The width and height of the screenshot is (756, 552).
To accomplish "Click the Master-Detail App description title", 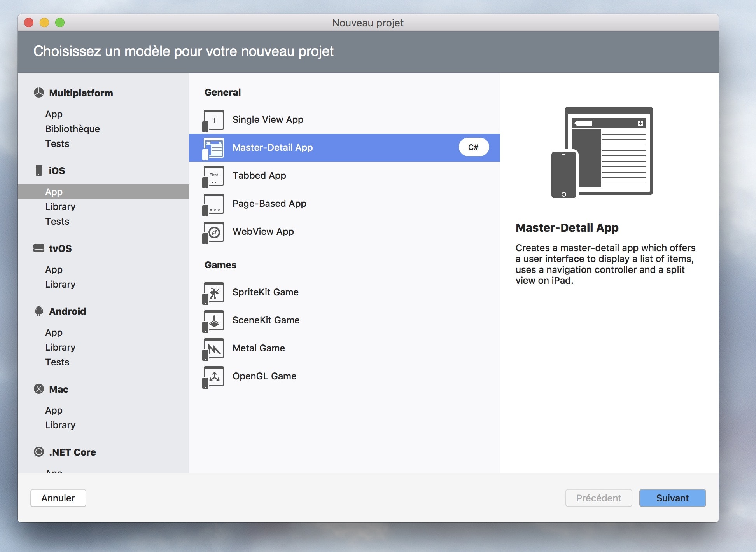I will coord(567,227).
